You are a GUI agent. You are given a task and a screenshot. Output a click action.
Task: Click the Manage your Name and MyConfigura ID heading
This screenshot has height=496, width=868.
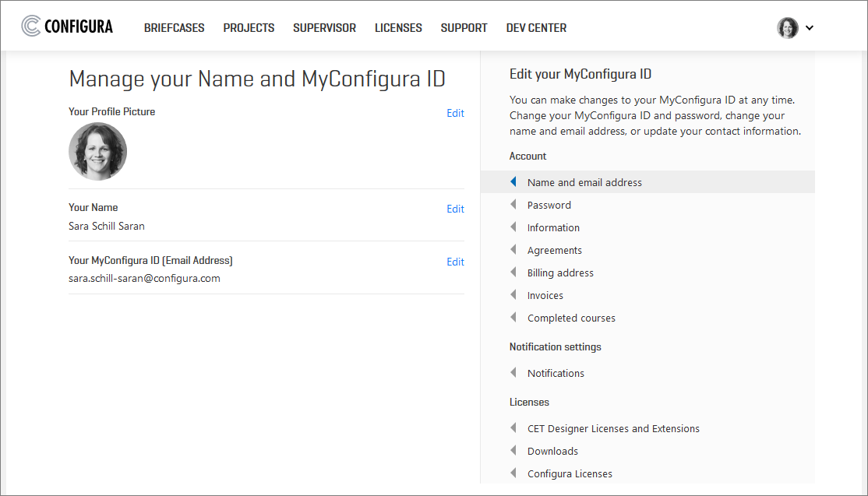tap(257, 79)
